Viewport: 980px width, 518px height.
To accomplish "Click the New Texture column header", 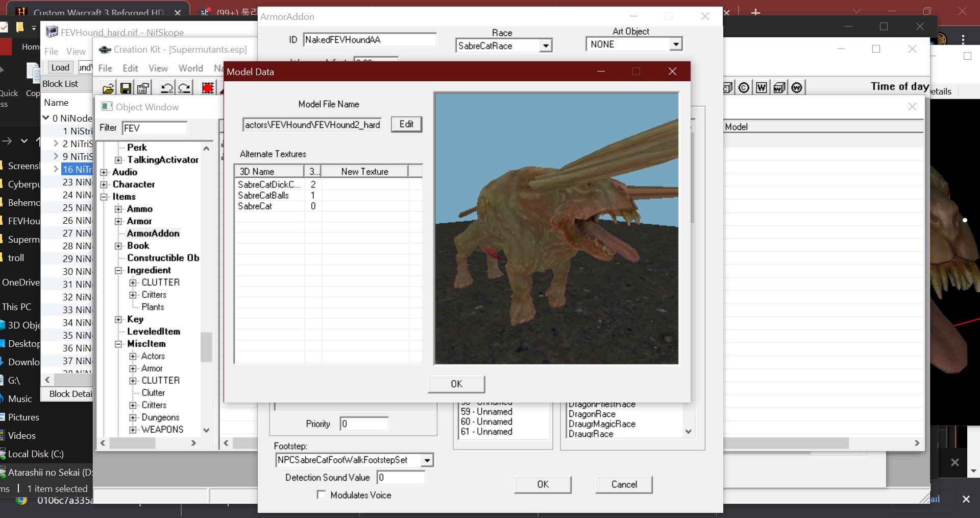I will [364, 171].
